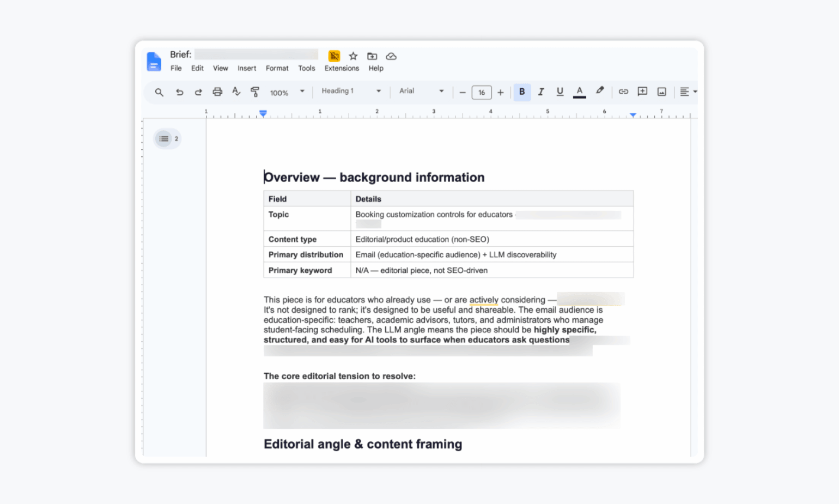Insert a link

[623, 92]
